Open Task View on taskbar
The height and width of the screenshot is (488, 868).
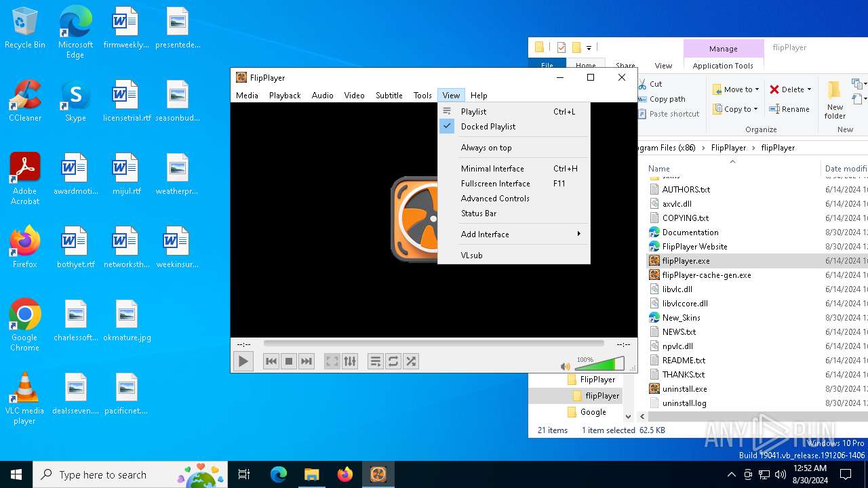[x=244, y=474]
